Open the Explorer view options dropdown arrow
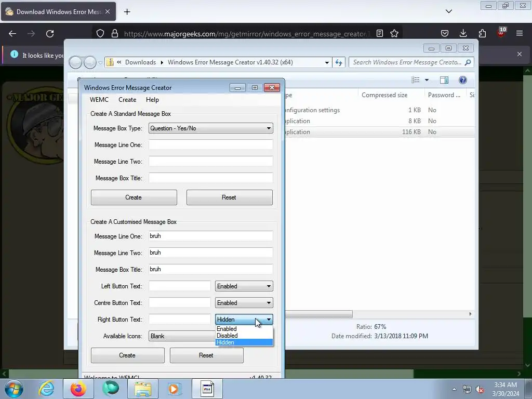 click(427, 80)
